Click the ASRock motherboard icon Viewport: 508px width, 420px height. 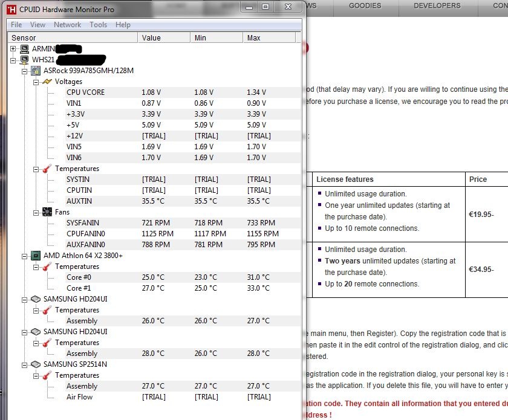click(36, 71)
